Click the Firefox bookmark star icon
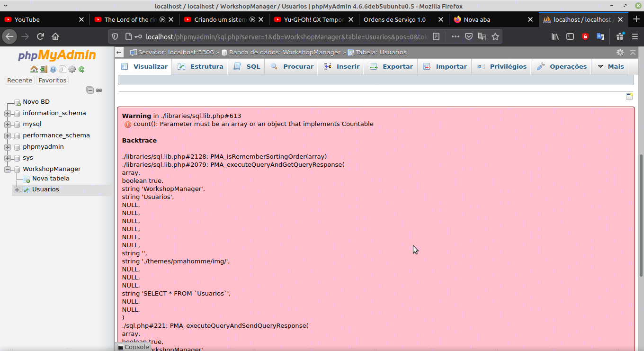 [x=495, y=36]
